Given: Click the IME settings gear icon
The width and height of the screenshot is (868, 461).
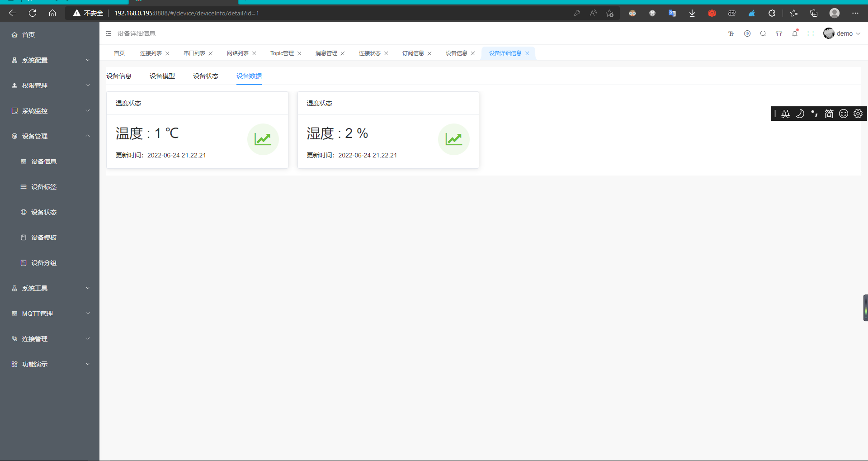Looking at the screenshot, I should tap(858, 114).
